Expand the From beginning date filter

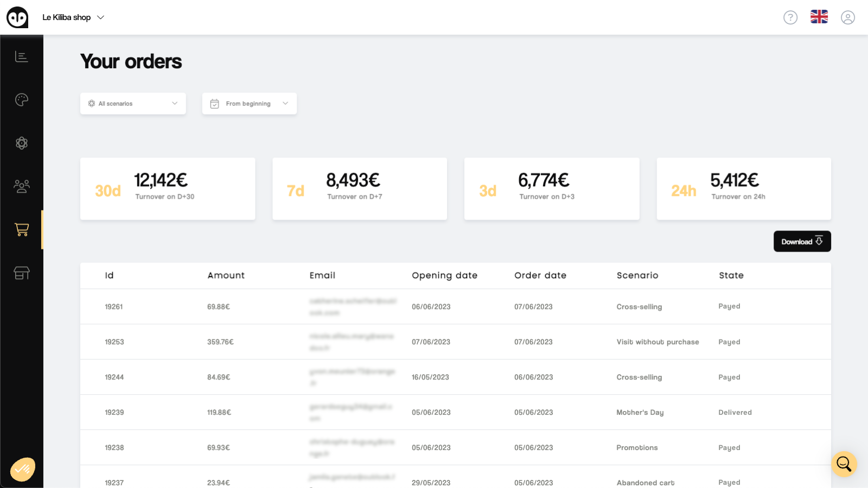click(x=249, y=103)
